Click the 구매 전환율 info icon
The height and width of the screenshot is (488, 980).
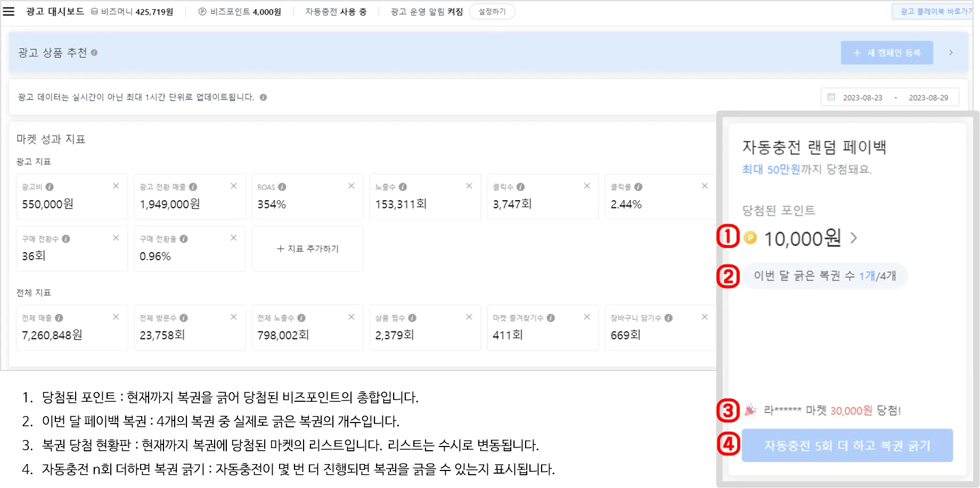(184, 239)
